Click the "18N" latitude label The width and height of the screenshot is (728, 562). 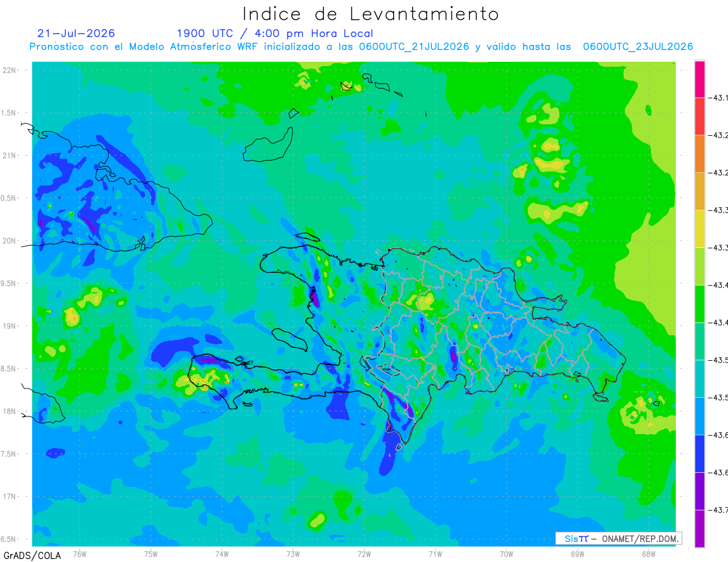tap(10, 411)
